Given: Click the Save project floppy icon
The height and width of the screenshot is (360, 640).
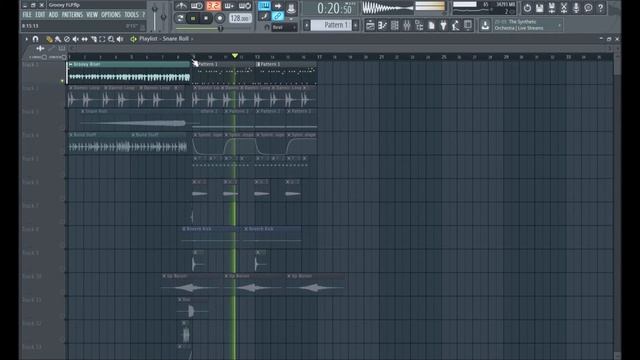Looking at the screenshot, I should (540, 8).
